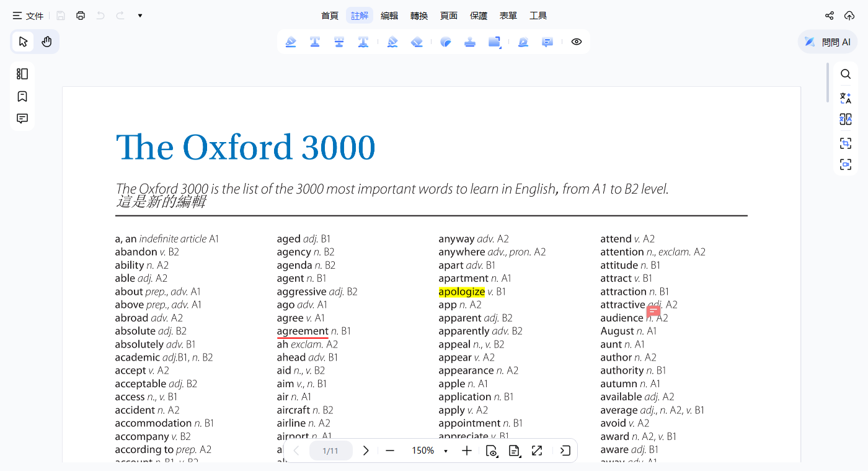Open the page layout options menu
Screen dimensions: 868x471
[x=514, y=451]
